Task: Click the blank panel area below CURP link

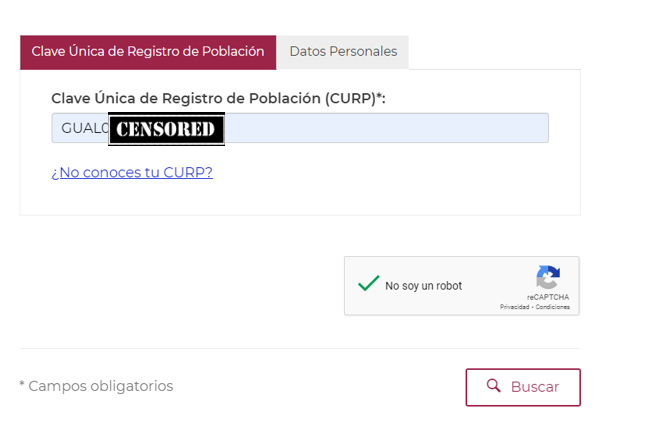Action: click(300, 198)
